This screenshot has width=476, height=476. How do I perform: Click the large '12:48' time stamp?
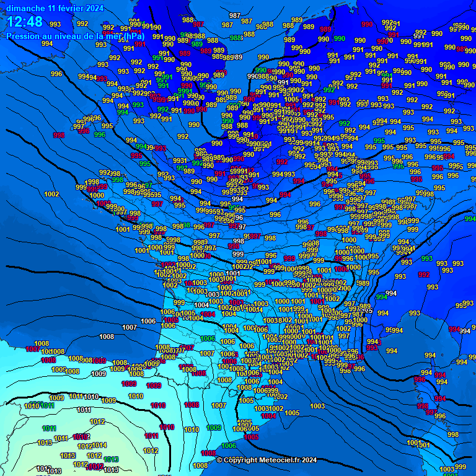click(25, 22)
